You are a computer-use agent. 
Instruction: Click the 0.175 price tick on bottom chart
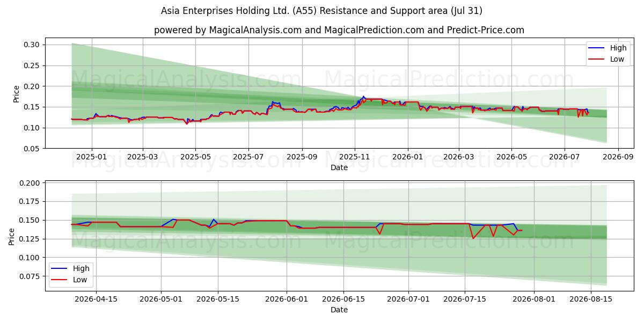point(31,202)
